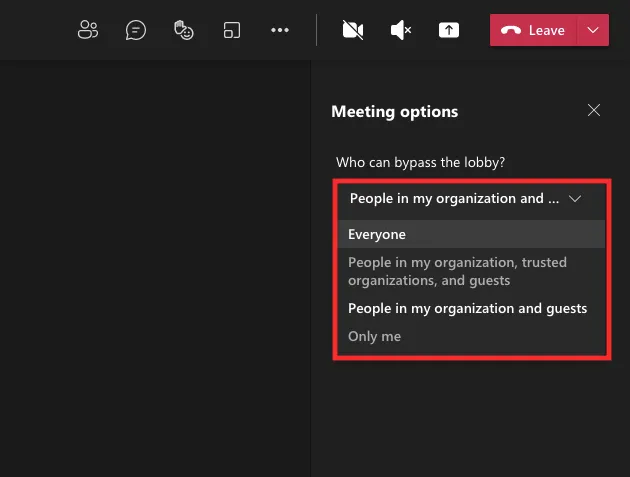Expand the arrow next to Leave
The height and width of the screenshot is (477, 630).
point(593,30)
